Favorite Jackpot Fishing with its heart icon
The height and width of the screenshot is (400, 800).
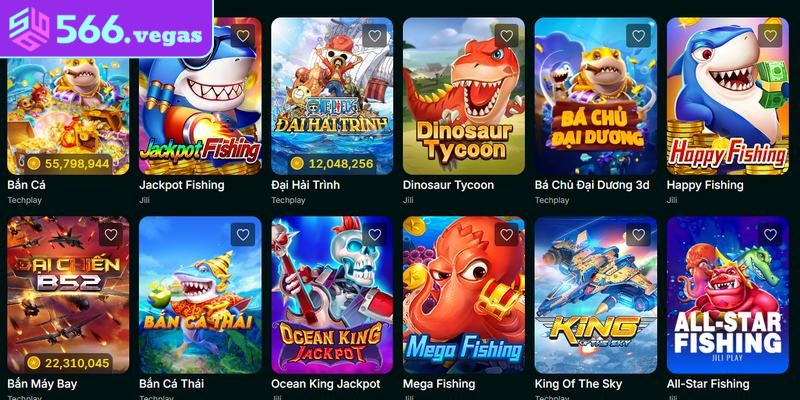(x=243, y=36)
